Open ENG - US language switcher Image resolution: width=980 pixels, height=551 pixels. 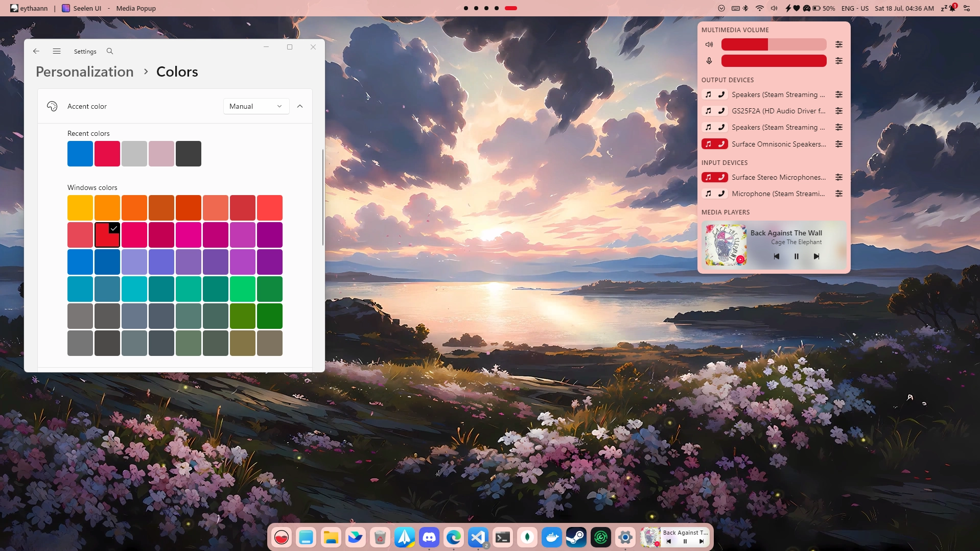tap(855, 8)
